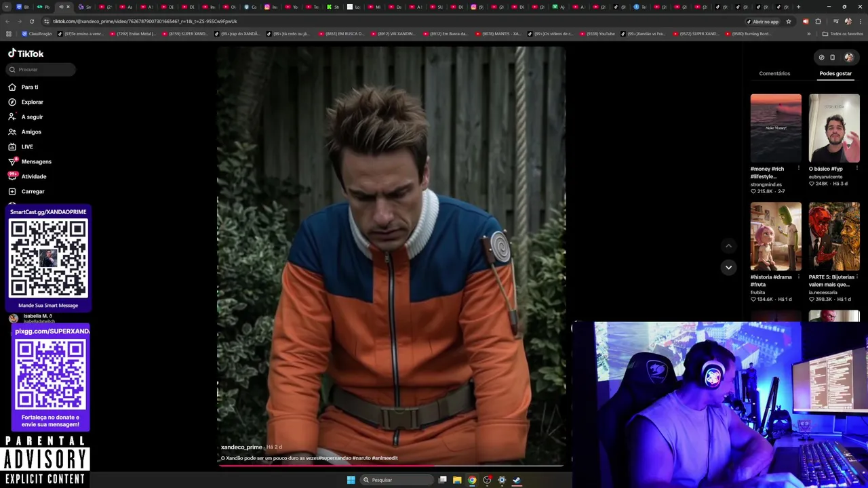The image size is (868, 488).
Task: Open the strongmind.es profile
Action: tap(766, 184)
